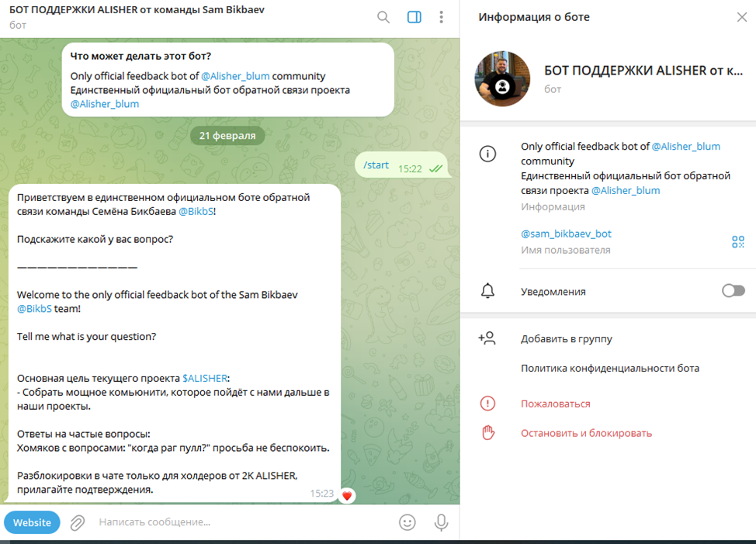Click the Website bot menu button
The height and width of the screenshot is (544, 756).
tap(33, 522)
